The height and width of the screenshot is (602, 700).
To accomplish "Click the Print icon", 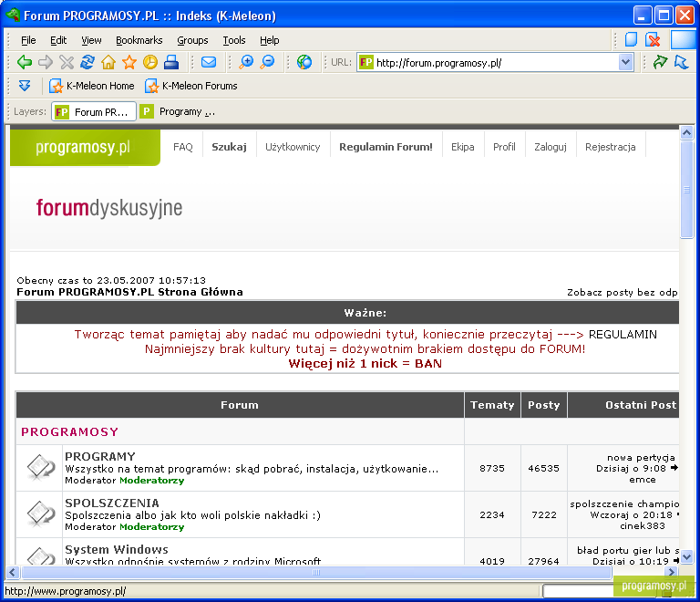I will (x=171, y=62).
